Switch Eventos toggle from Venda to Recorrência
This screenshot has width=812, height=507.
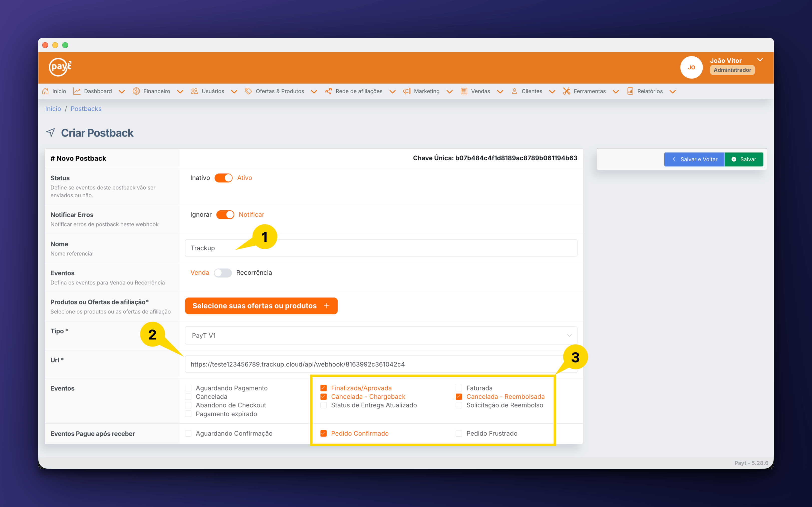click(x=223, y=273)
